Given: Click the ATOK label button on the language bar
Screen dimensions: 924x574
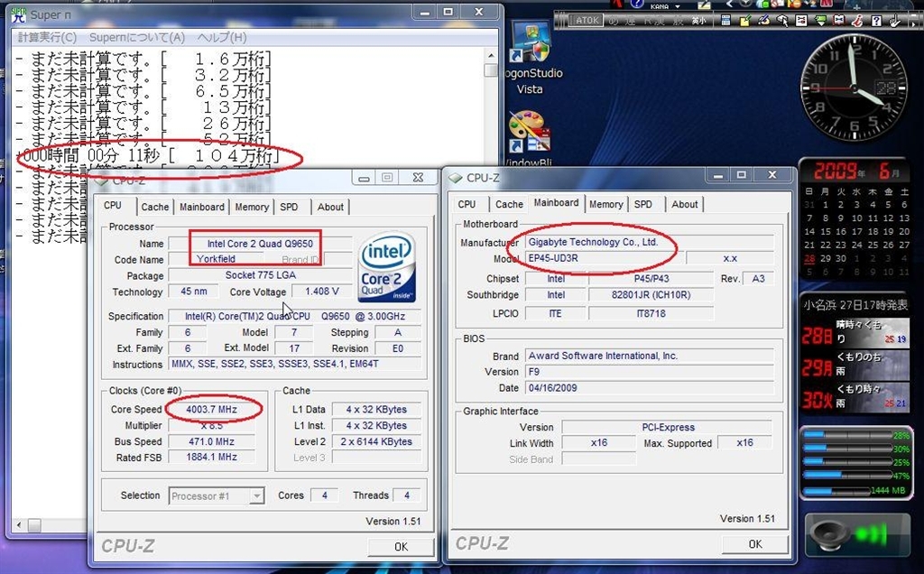Looking at the screenshot, I should [586, 21].
